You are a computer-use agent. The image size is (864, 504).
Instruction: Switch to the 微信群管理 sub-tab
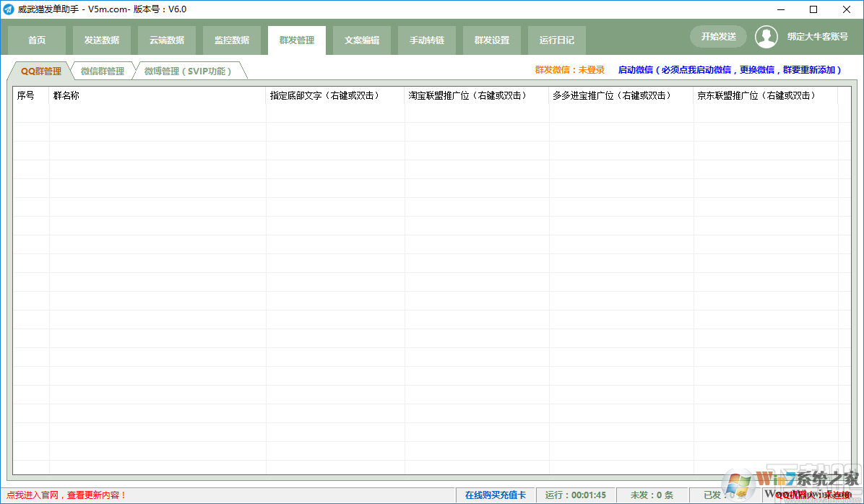coord(103,71)
